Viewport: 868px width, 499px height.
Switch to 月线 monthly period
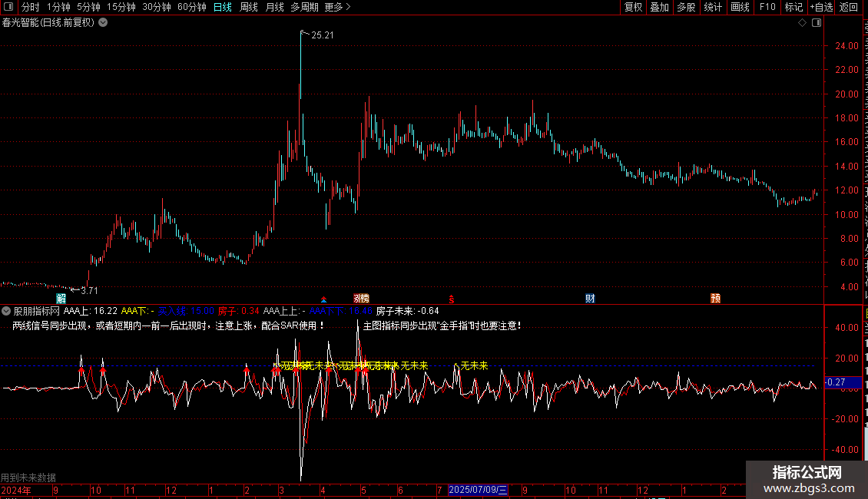click(274, 7)
